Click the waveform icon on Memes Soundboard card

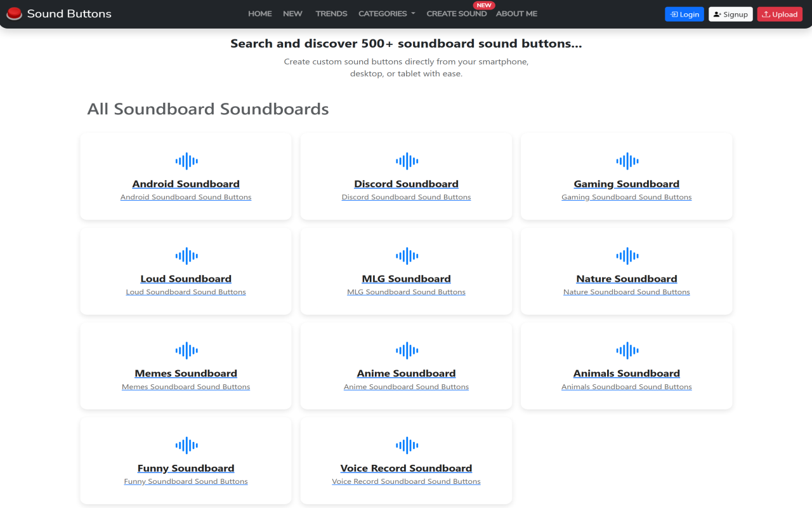[185, 350]
